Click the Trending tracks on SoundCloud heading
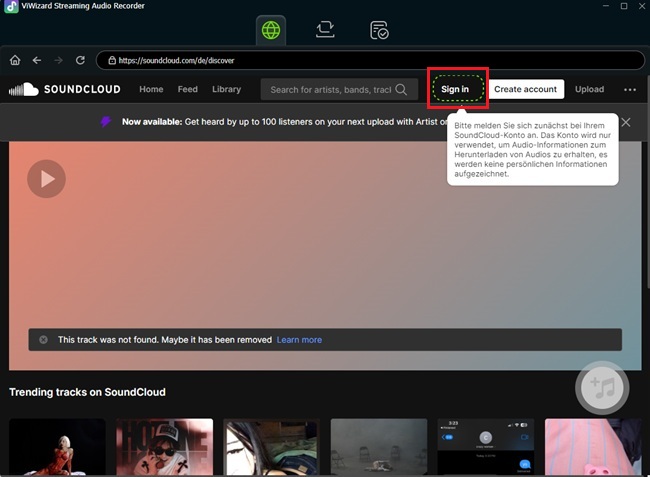The image size is (650, 477). click(x=87, y=392)
